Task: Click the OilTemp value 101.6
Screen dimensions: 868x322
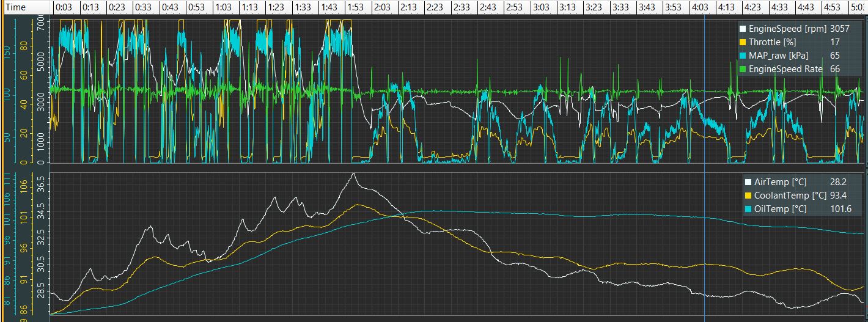Action: pyautogui.click(x=841, y=209)
